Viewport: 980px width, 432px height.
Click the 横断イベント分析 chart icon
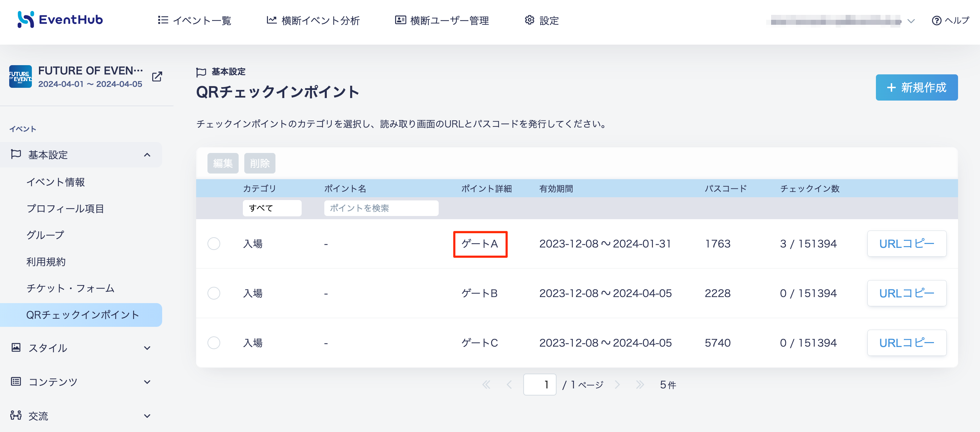click(271, 20)
